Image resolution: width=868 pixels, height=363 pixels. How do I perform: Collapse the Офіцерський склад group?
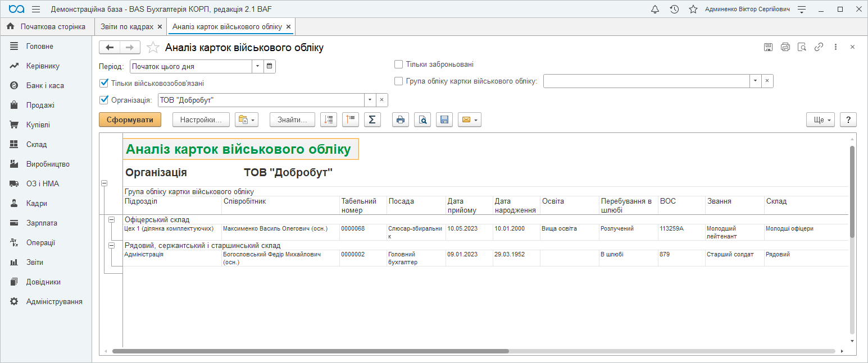pyautogui.click(x=111, y=219)
